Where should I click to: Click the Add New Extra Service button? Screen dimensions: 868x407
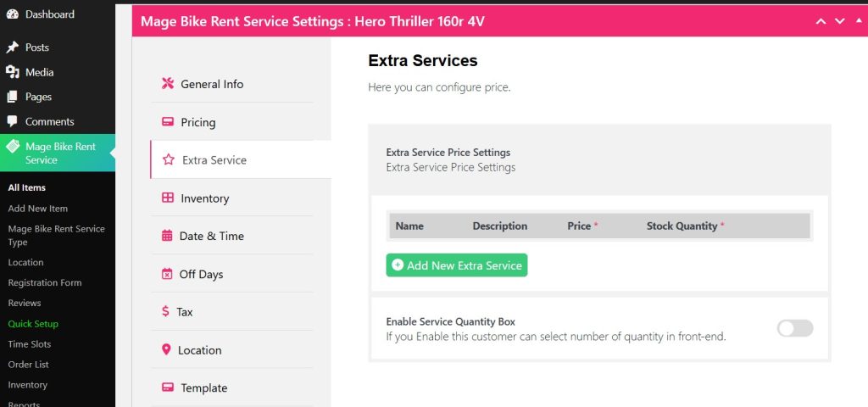456,265
